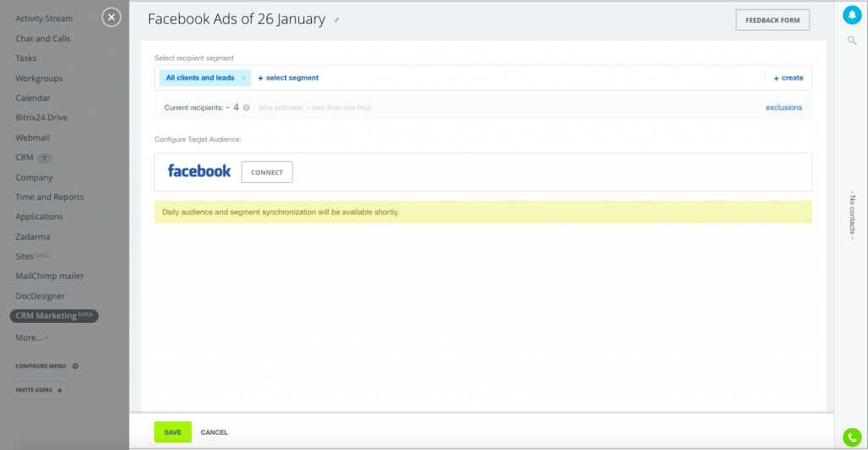Close the slider panel with the X icon
The width and height of the screenshot is (868, 450).
[x=111, y=18]
